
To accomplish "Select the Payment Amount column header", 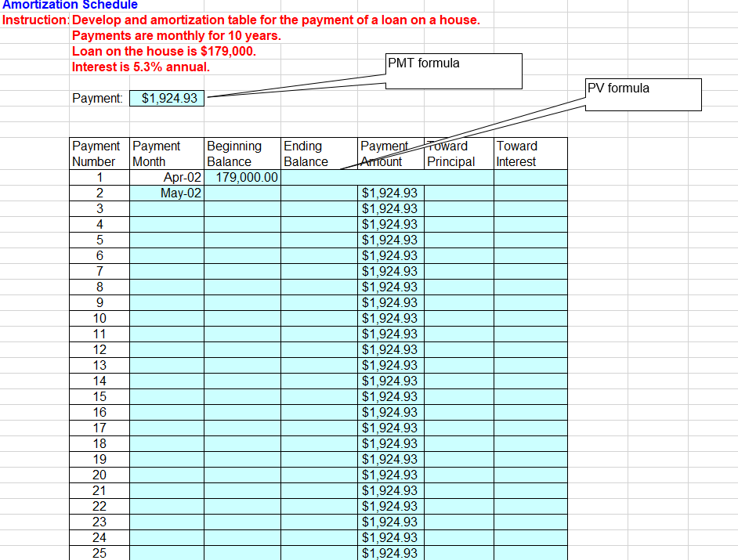I will (x=382, y=154).
